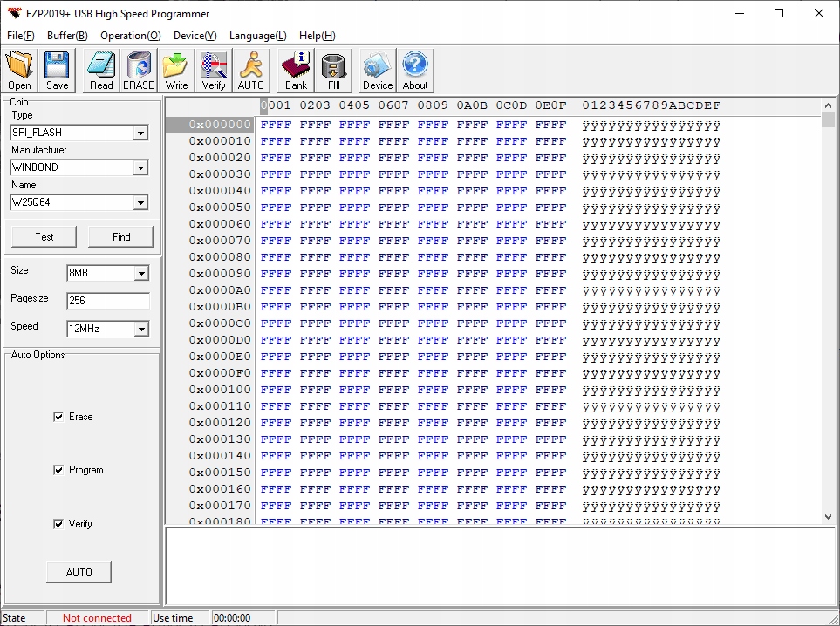This screenshot has width=840, height=626.
Task: Disable the Verify auto option checkbox
Action: click(x=58, y=525)
